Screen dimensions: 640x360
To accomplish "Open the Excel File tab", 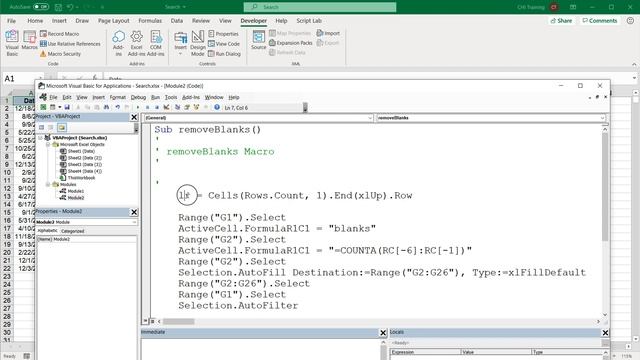I will [11, 20].
